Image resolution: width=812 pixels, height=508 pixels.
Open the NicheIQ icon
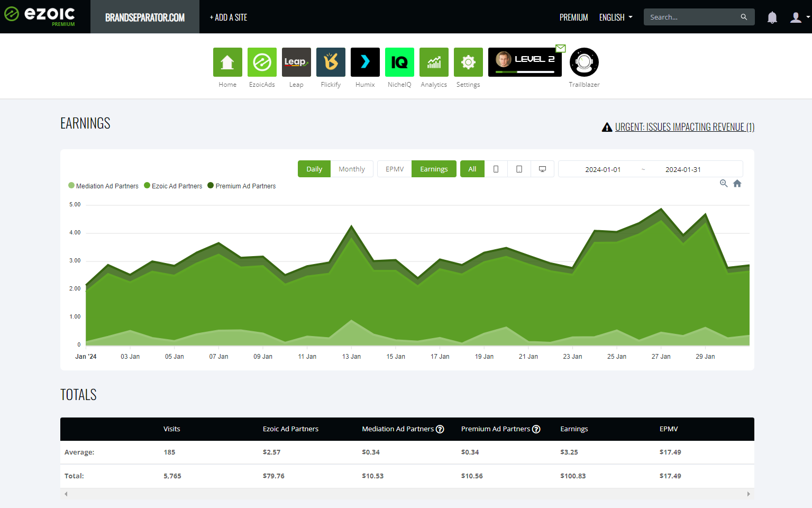tap(399, 62)
